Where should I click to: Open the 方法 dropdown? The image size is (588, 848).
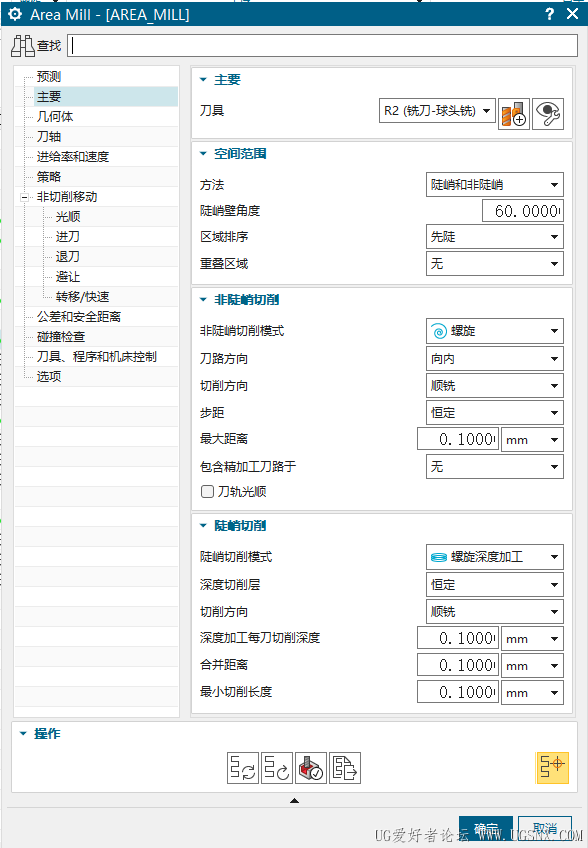click(494, 185)
